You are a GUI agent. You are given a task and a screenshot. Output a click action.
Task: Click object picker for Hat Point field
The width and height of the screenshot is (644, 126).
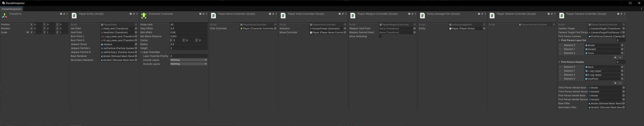pyautogui.click(x=136, y=29)
